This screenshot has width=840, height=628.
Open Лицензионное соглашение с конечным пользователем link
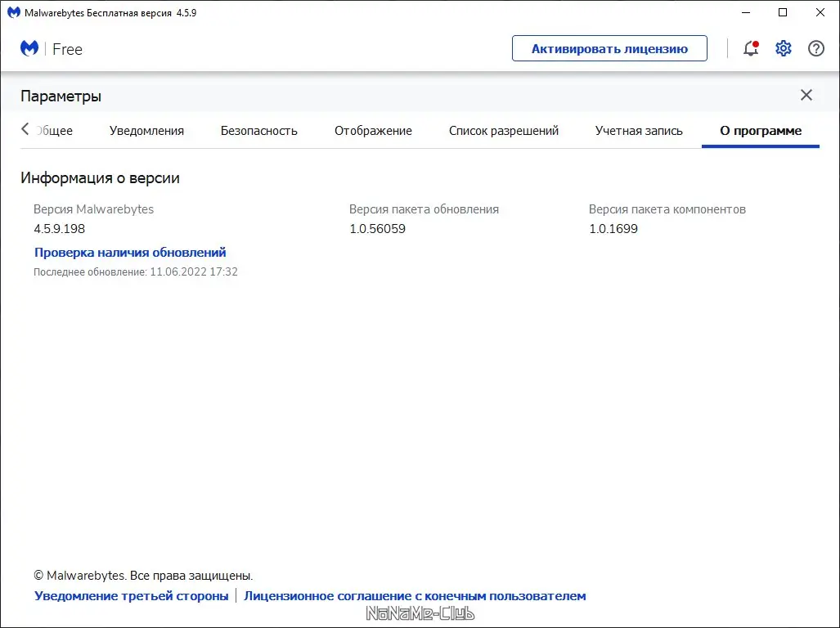click(x=415, y=596)
